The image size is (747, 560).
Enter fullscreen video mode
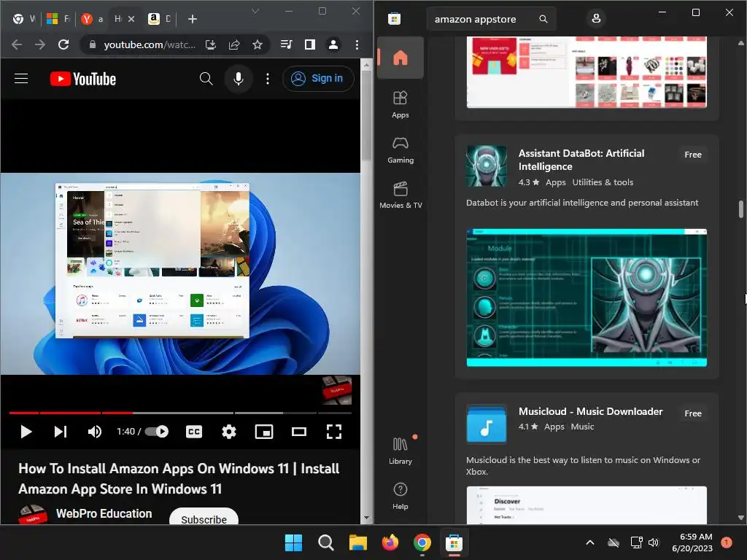click(x=334, y=432)
